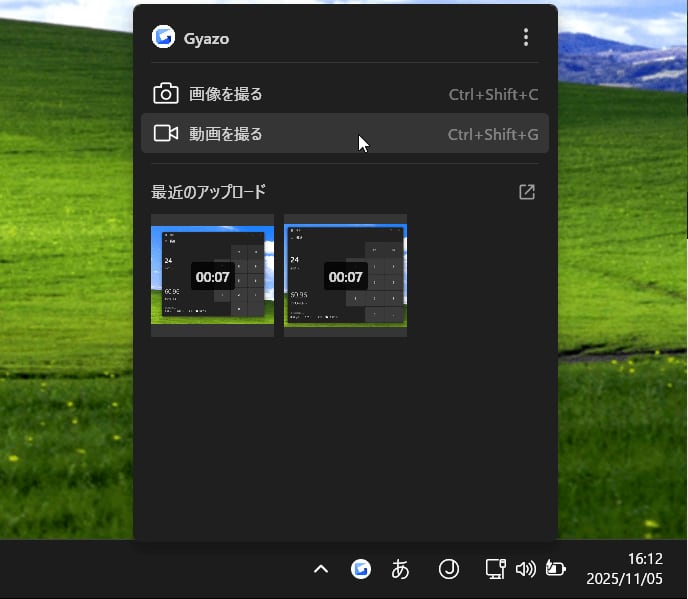Viewport: 688px width, 599px height.
Task: Open the second recent upload thumbnail
Action: (x=345, y=275)
